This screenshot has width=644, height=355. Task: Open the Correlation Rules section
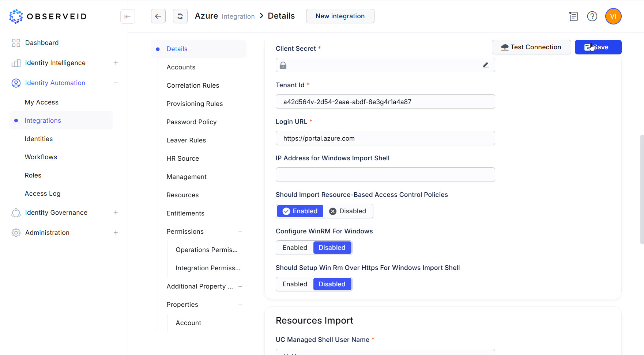click(x=193, y=85)
